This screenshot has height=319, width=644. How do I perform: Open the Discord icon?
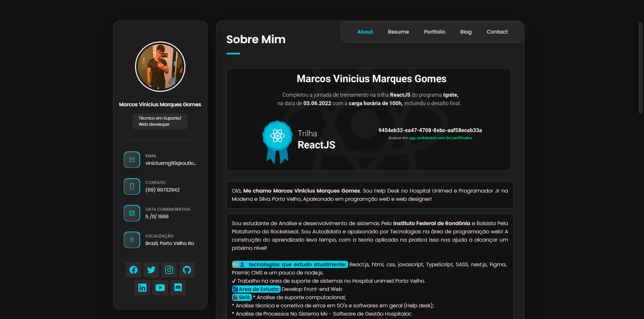[178, 287]
